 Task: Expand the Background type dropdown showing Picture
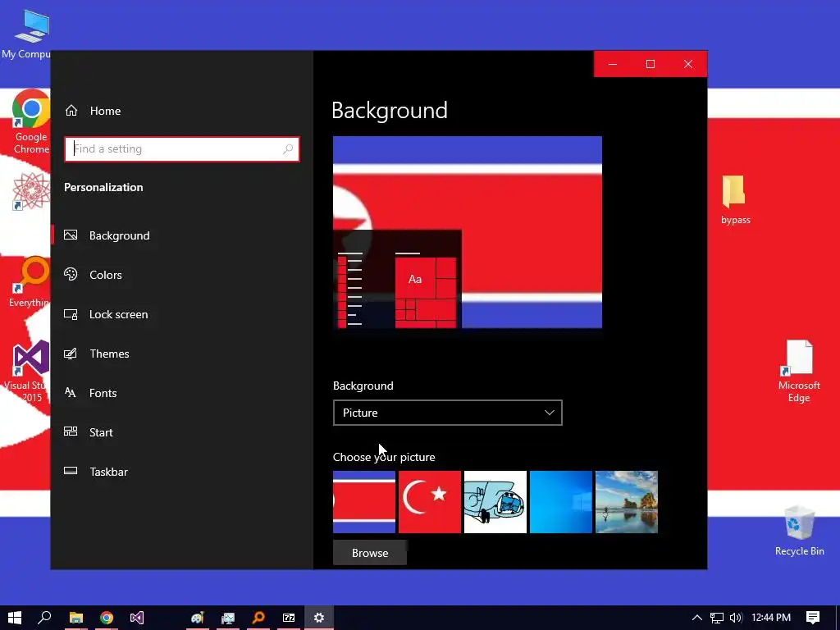(x=447, y=413)
